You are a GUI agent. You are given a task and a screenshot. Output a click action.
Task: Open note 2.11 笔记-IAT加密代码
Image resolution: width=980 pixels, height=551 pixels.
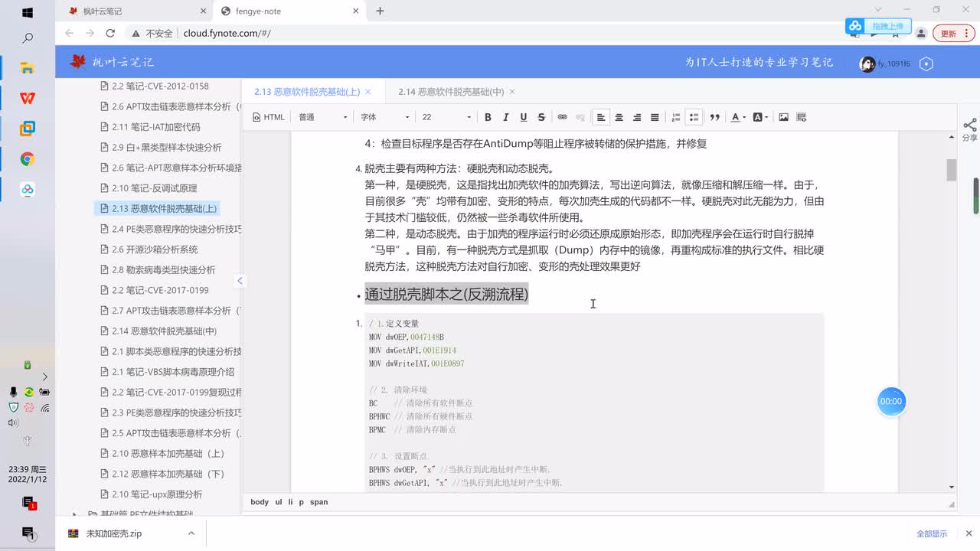click(155, 127)
